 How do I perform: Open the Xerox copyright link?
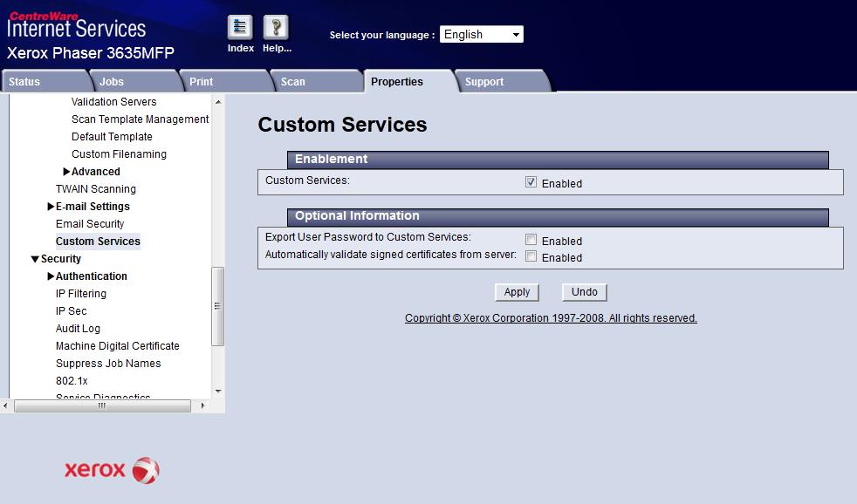(551, 318)
